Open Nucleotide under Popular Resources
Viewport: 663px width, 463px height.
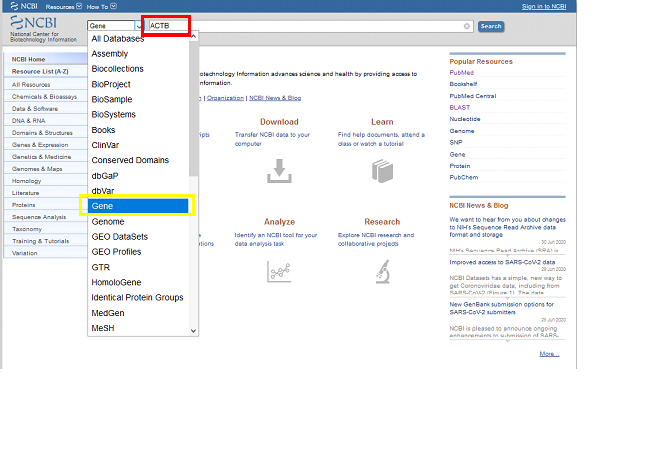[x=465, y=119]
